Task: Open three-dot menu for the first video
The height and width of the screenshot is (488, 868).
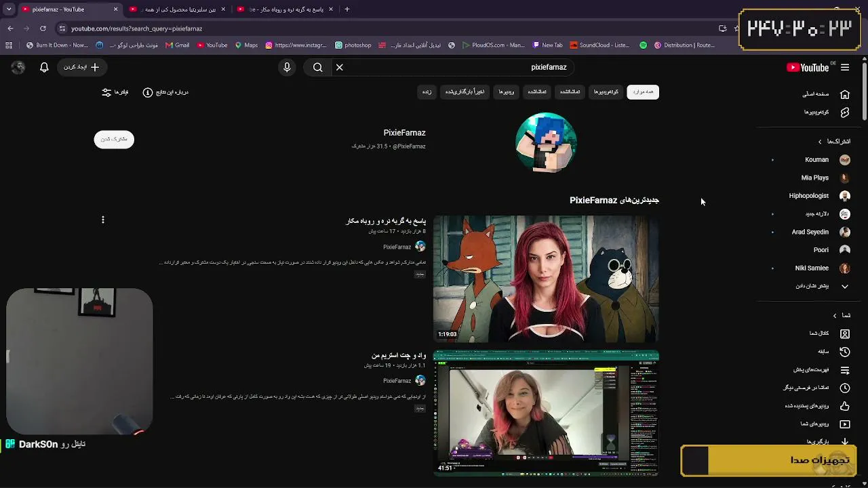Action: (x=103, y=220)
